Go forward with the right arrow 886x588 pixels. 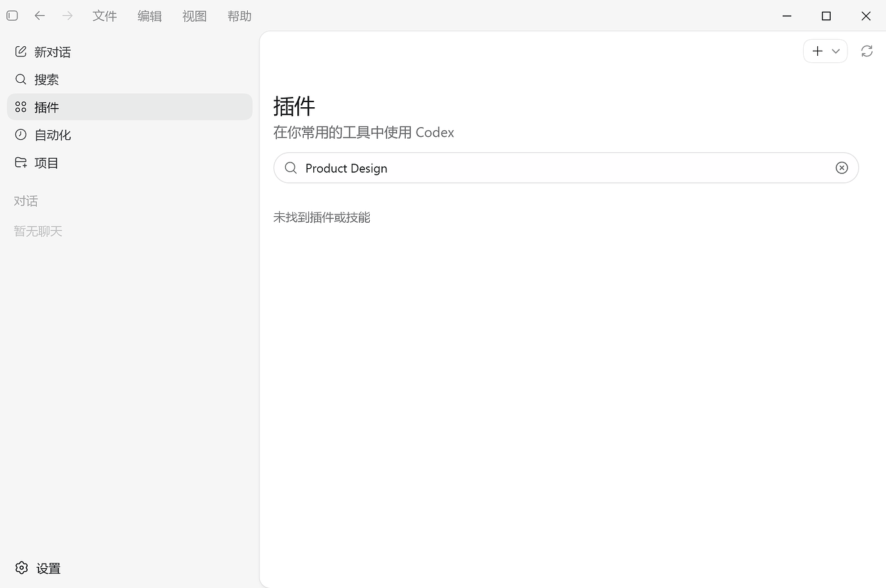pos(67,15)
